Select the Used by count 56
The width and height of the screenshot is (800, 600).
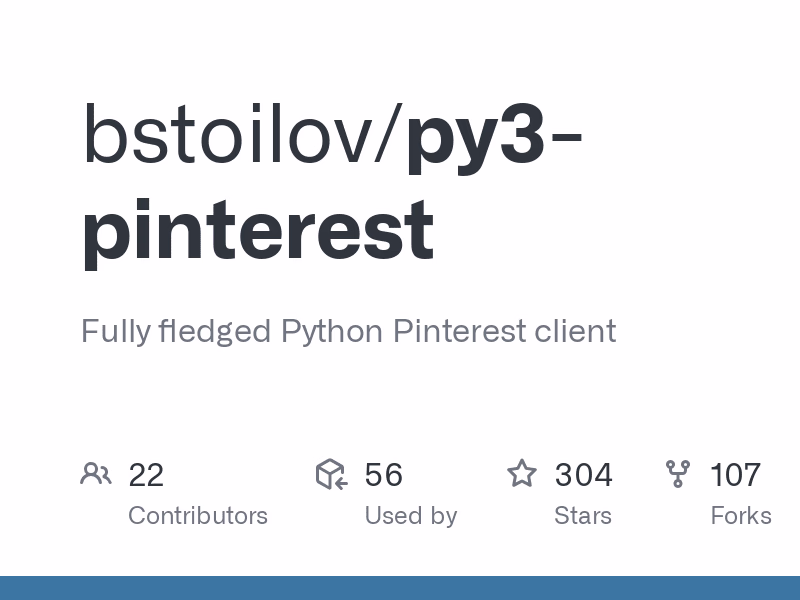pos(384,475)
